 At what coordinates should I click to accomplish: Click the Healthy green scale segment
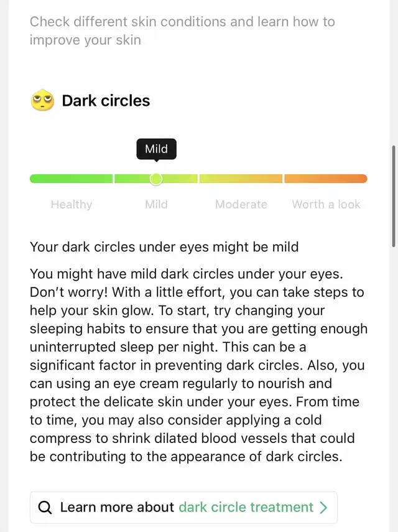(71, 179)
